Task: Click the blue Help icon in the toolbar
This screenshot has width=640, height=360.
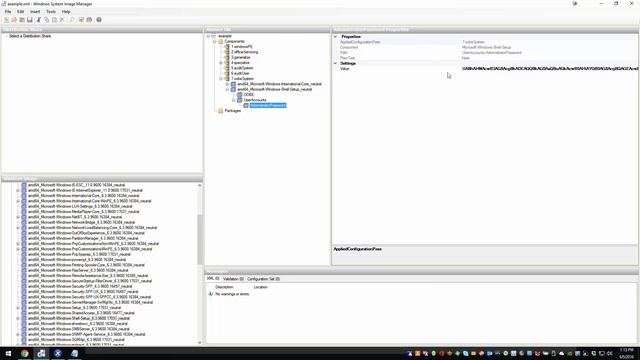Action: (99, 20)
